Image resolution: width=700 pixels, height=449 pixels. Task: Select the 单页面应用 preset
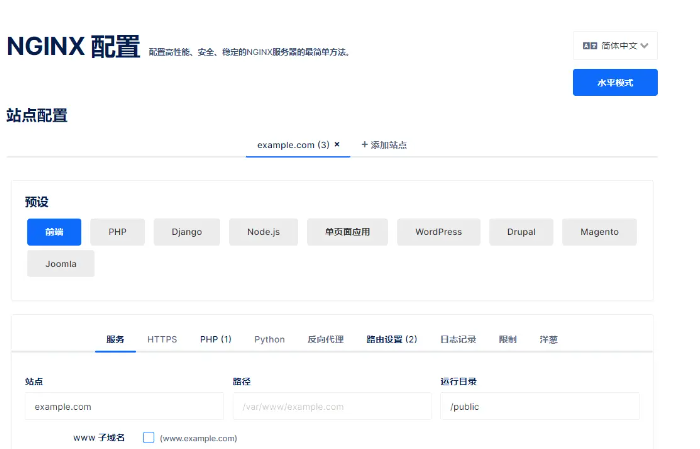[347, 232]
